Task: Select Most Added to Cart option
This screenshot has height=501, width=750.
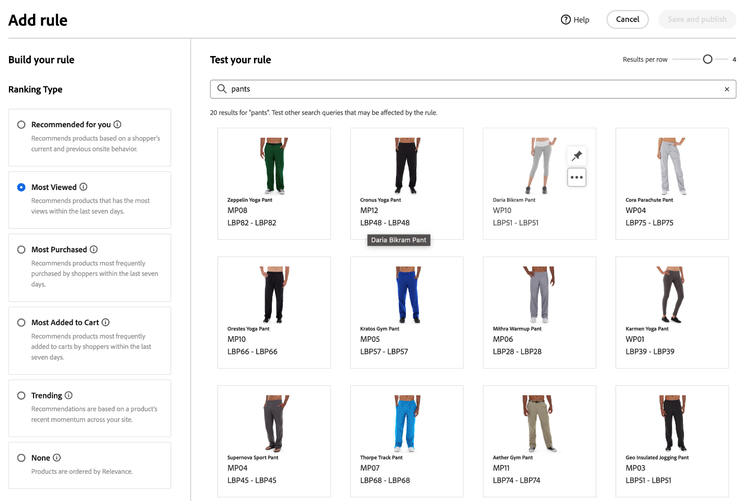Action: 21,323
